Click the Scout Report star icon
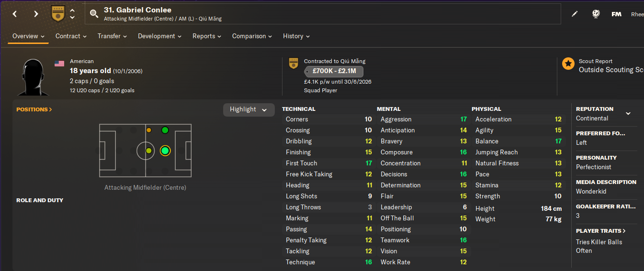This screenshot has width=644, height=271. pos(568,64)
